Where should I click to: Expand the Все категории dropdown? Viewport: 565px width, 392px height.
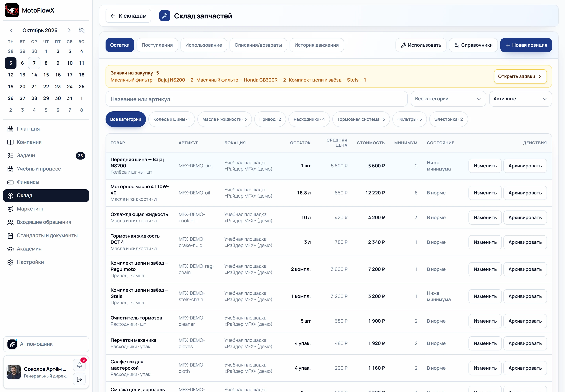tap(448, 99)
